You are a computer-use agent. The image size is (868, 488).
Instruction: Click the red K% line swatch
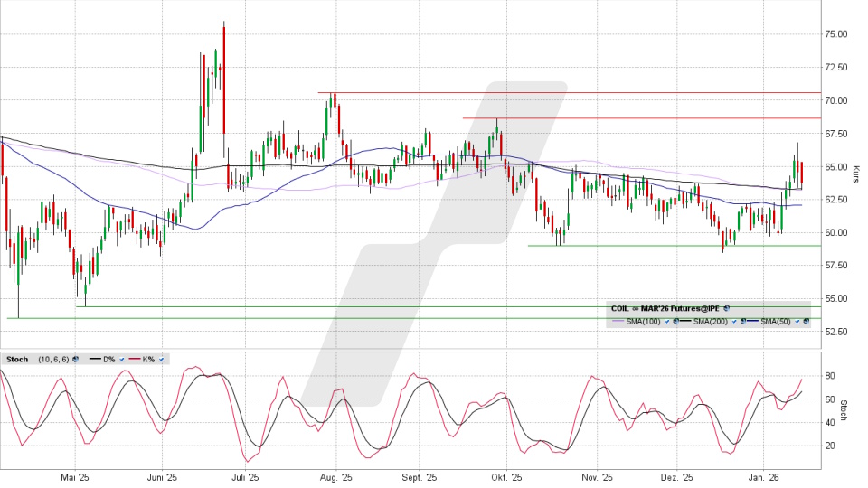pos(133,359)
